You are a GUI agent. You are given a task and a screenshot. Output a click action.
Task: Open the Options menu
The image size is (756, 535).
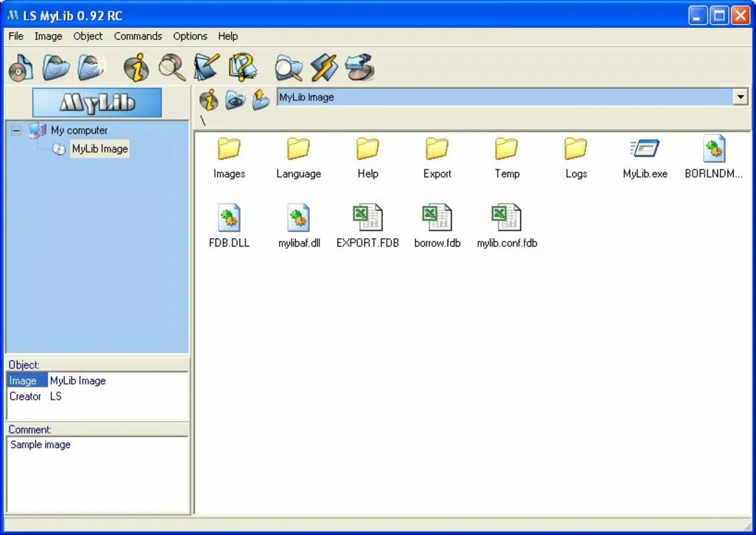pyautogui.click(x=190, y=36)
